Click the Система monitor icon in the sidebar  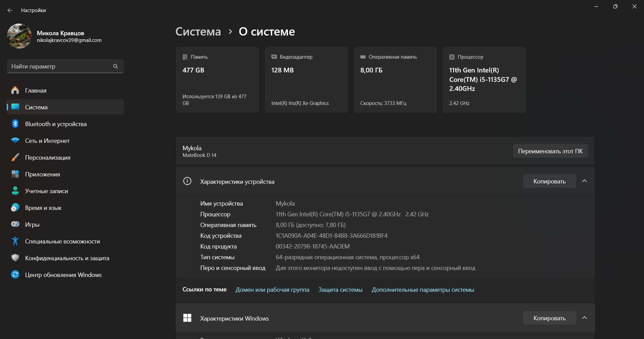click(x=15, y=107)
